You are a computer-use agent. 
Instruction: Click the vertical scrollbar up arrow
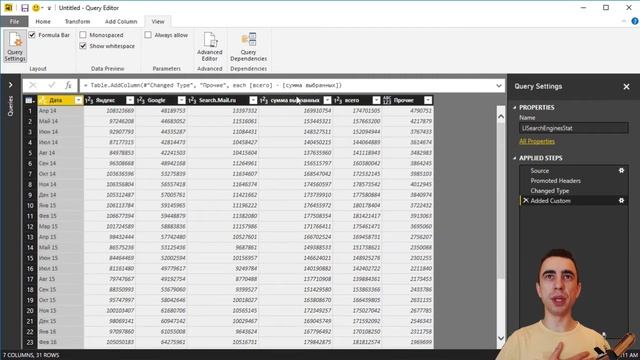point(501,116)
